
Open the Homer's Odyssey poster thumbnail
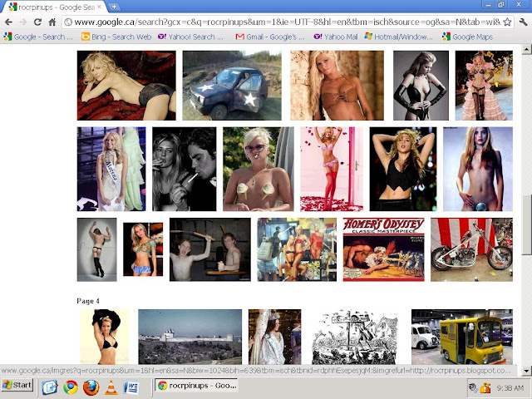point(383,249)
